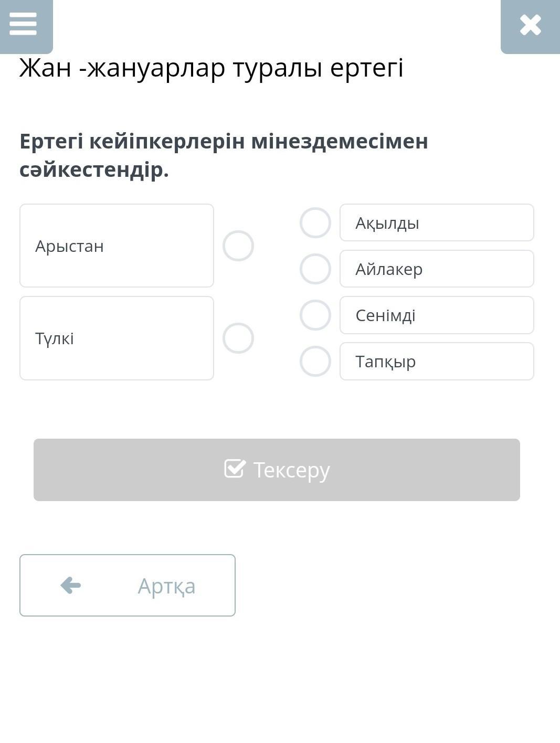Click the back arrow icon
The height and width of the screenshot is (743, 560).
coord(71,585)
